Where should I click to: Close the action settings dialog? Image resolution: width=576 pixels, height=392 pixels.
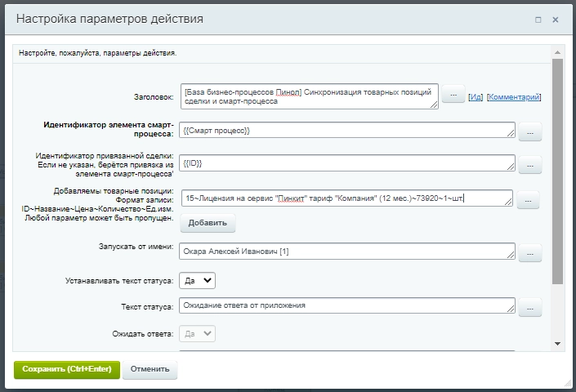tap(556, 18)
